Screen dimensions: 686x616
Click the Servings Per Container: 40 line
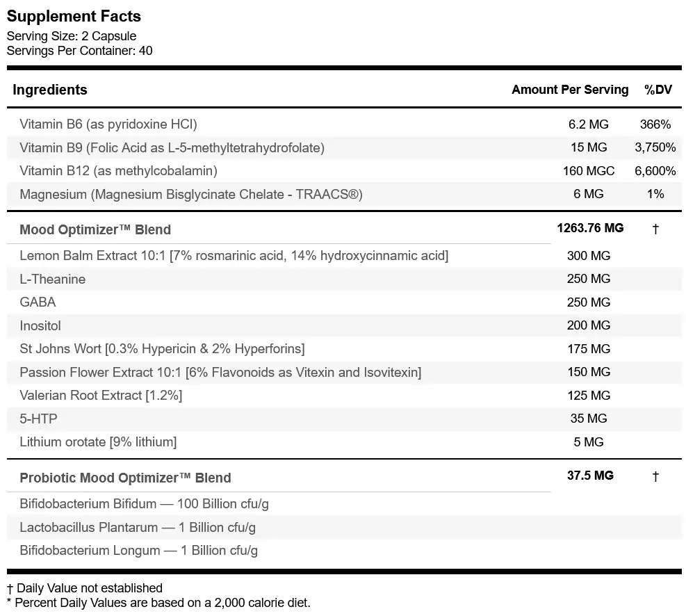(x=80, y=51)
